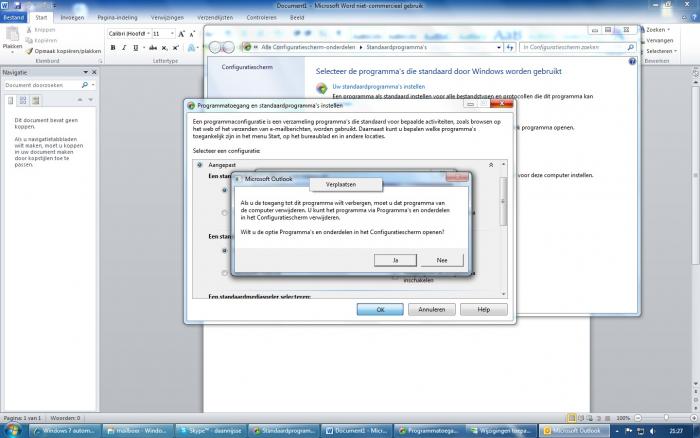
Task: Click the Kopiëren copy icon
Action: (29, 41)
